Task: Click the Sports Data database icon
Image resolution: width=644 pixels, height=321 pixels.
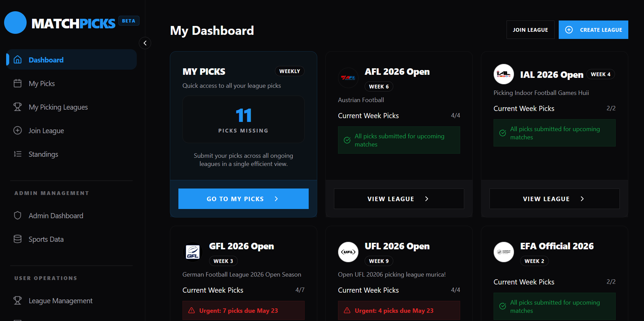Action: pyautogui.click(x=17, y=239)
